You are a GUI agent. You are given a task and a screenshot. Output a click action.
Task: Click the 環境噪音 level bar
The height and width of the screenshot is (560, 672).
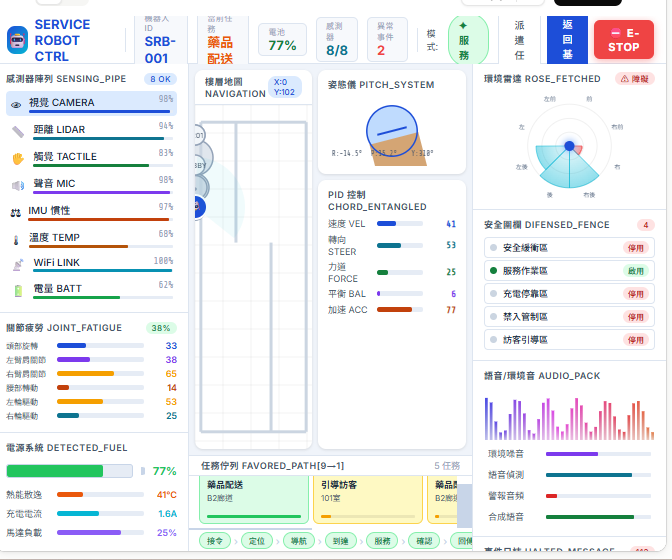[x=598, y=454]
